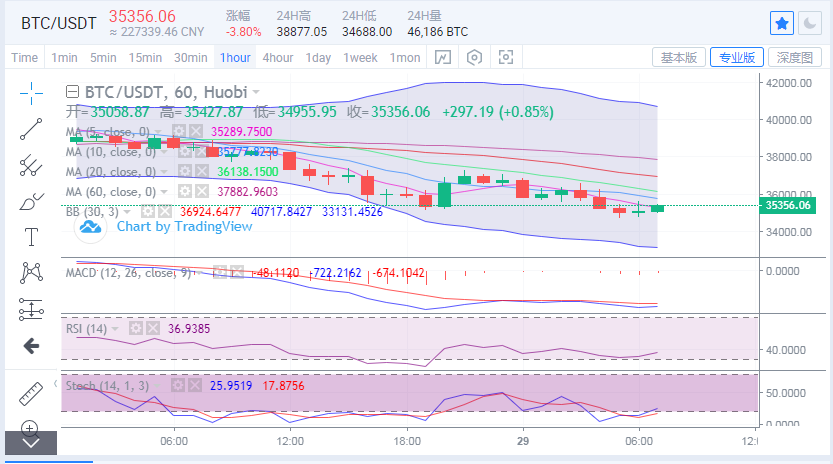Viewport: 833px width, 464px height.
Task: Select the trend line drawing tool
Action: pyautogui.click(x=31, y=129)
